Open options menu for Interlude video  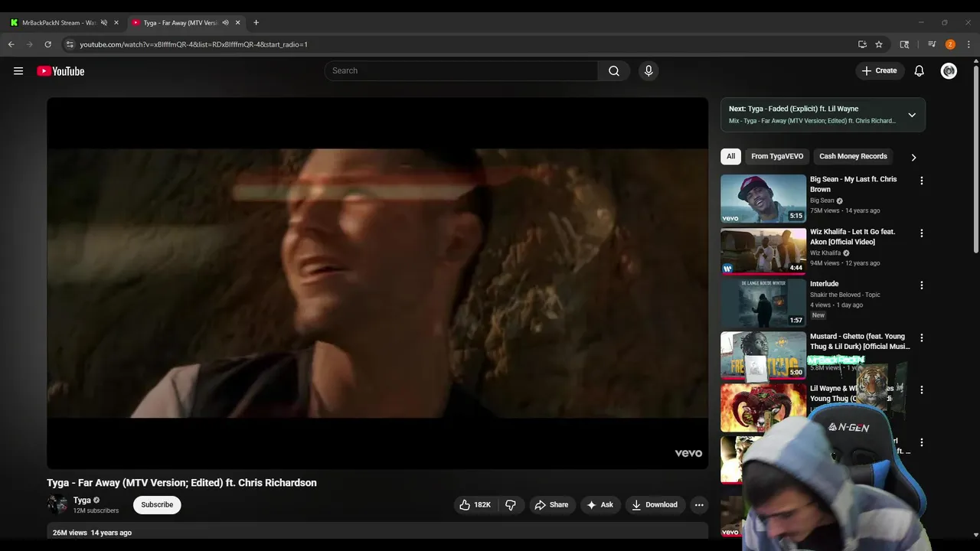(x=922, y=285)
